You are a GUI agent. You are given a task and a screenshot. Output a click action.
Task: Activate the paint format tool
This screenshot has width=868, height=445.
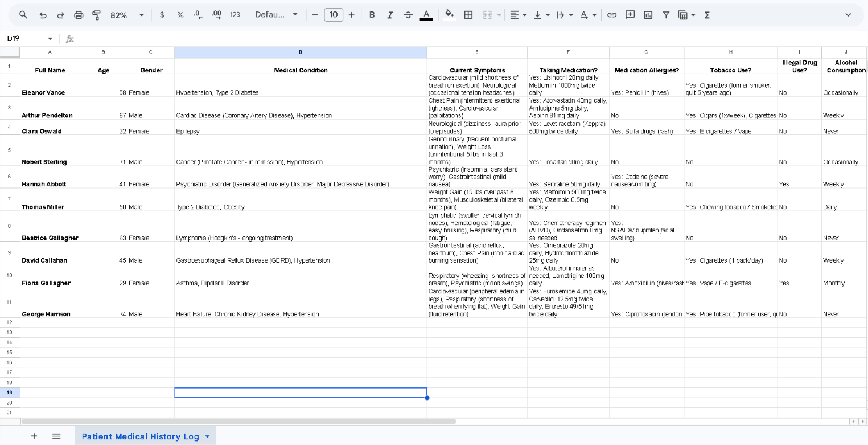pyautogui.click(x=96, y=15)
